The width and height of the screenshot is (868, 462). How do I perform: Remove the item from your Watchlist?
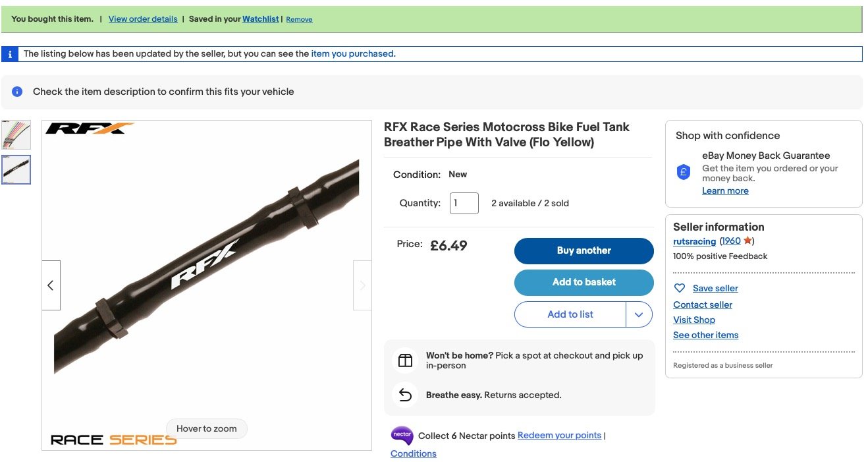pos(299,20)
